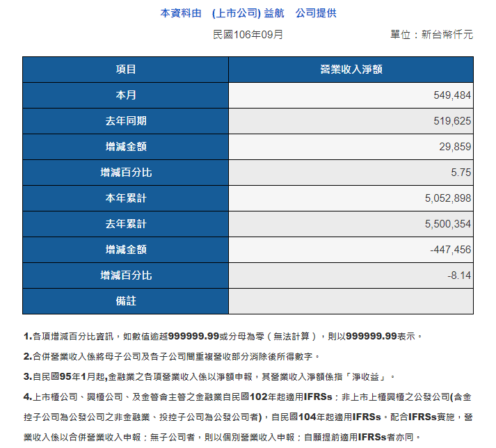Click the 單位：新台幣仟元 unit label

(431, 34)
